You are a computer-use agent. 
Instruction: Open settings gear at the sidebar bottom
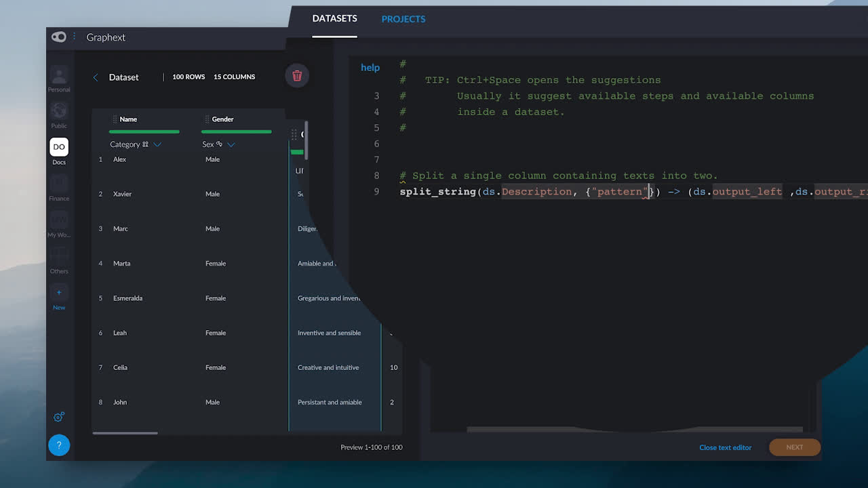[59, 417]
